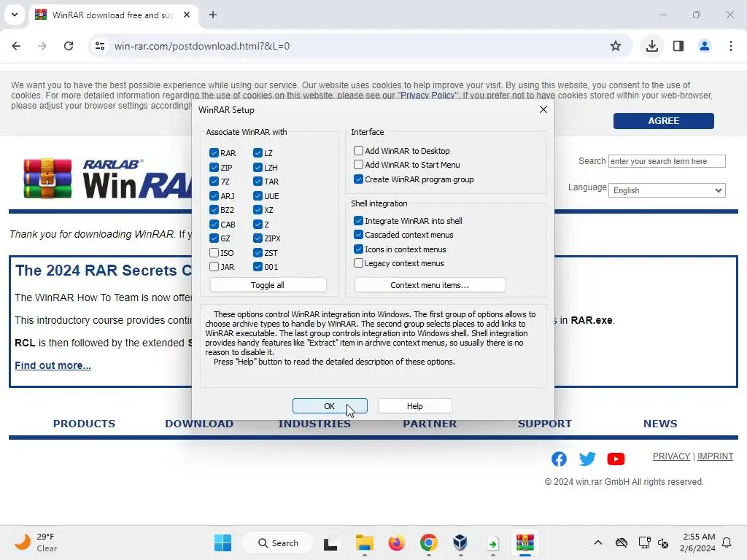Open the Language dropdown
This screenshot has height=560, width=747.
click(667, 190)
